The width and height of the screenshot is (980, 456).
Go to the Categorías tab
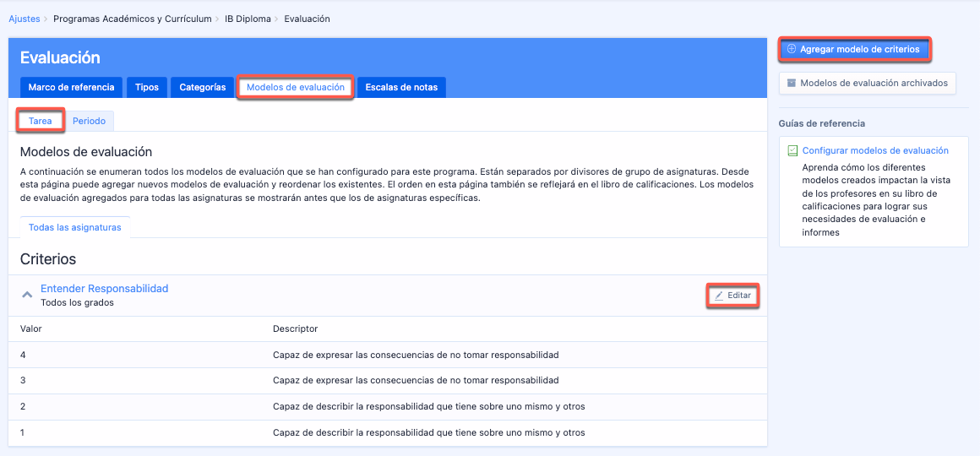tap(202, 87)
